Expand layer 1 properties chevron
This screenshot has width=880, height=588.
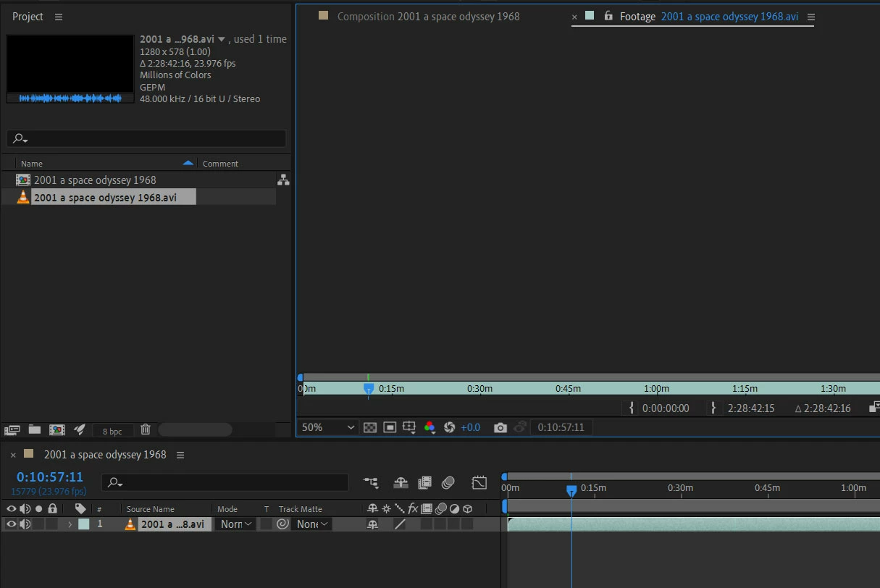pos(70,524)
